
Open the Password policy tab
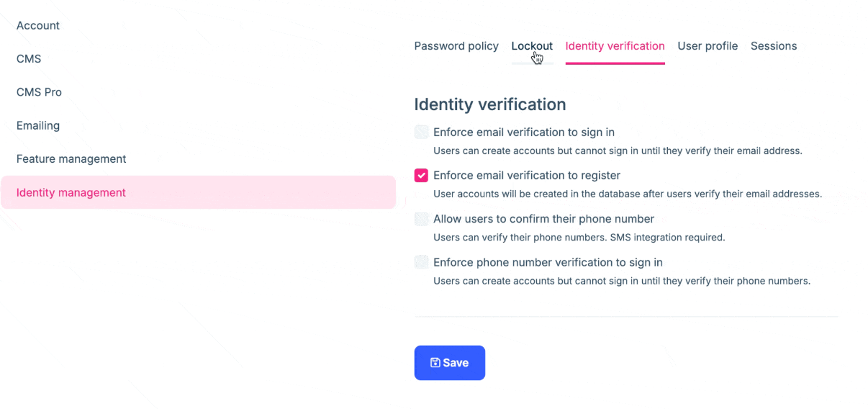[456, 46]
